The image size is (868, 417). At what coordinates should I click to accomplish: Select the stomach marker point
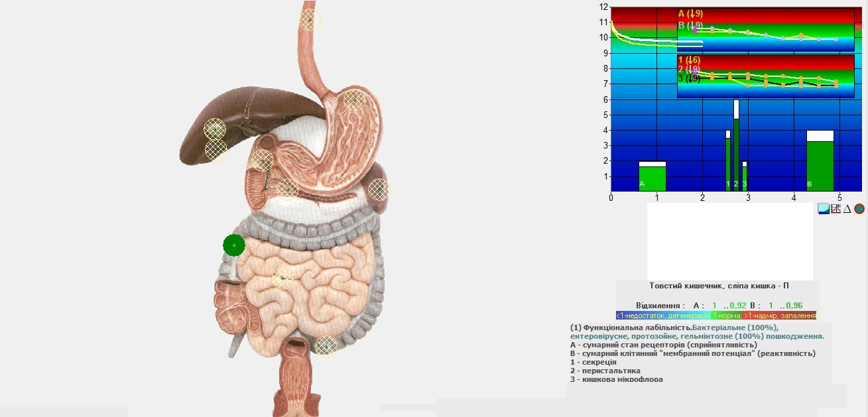click(355, 101)
